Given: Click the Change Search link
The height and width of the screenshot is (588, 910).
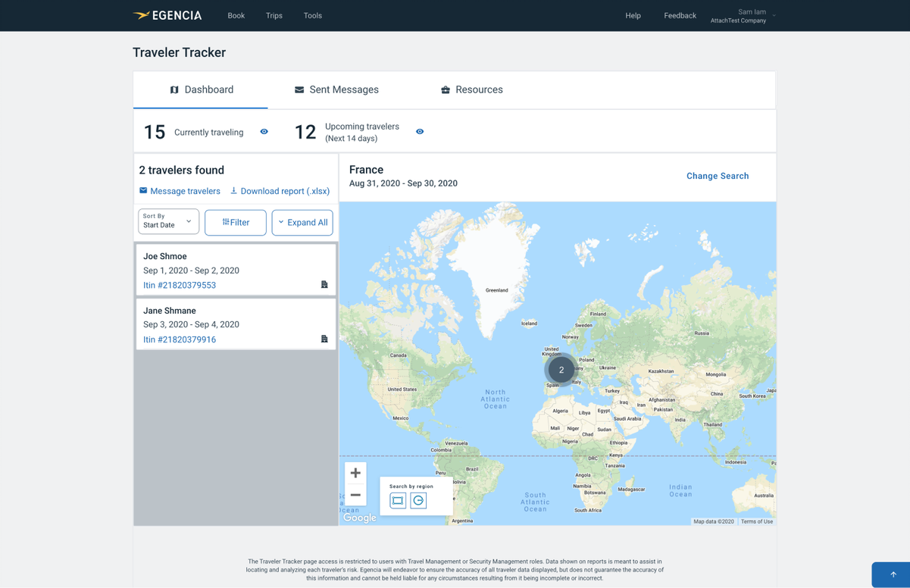Looking at the screenshot, I should [717, 176].
